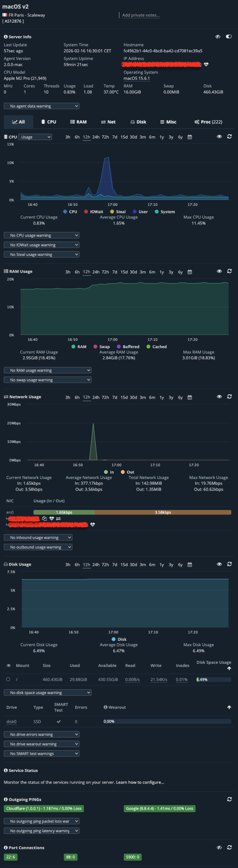Image resolution: width=238 pixels, height=868 pixels.
Task: Click the Disk Space Usage sort arrow
Action: pos(229,668)
